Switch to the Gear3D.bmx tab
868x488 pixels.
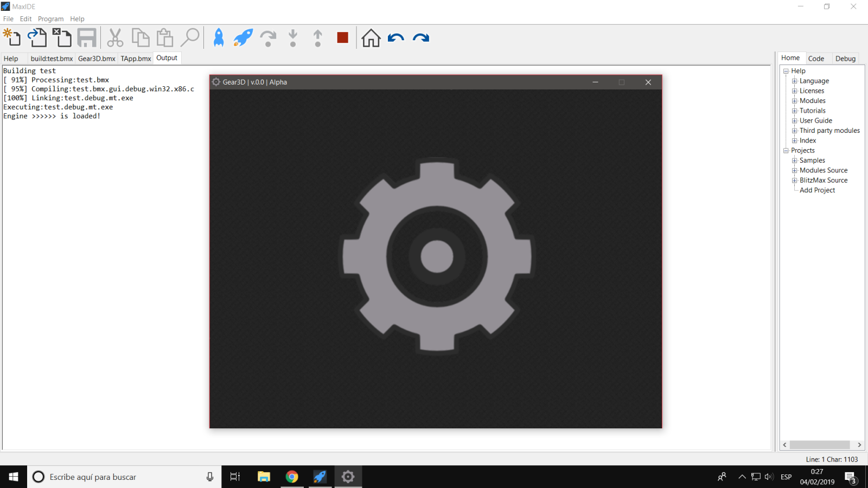(97, 59)
